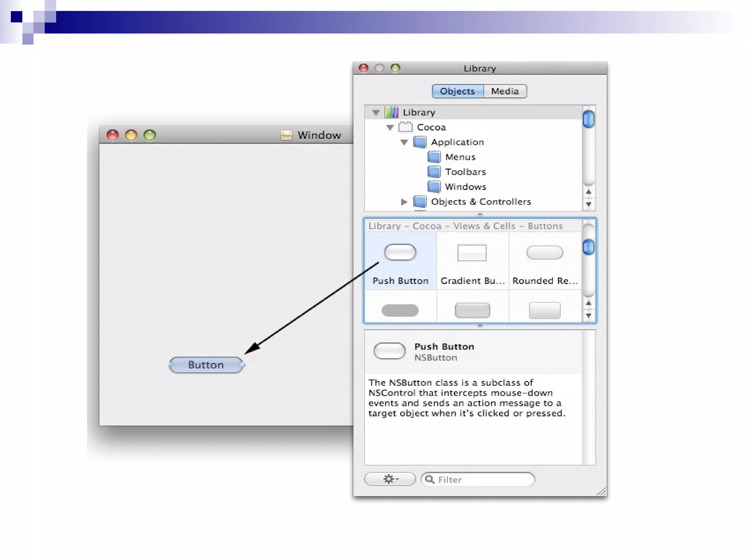This screenshot has height=560, width=747.
Task: Click the Menus folder icon
Action: pos(434,157)
